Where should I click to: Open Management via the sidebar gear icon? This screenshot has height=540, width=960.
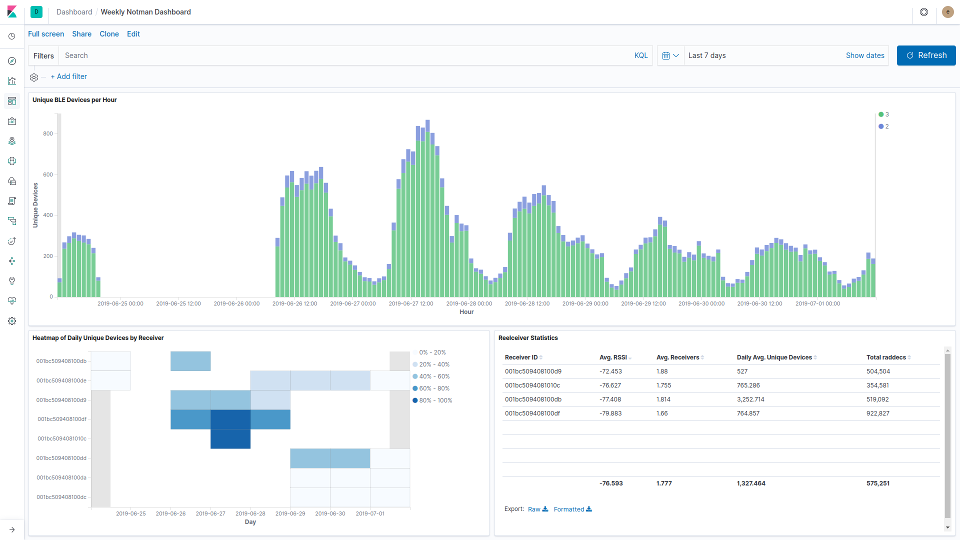12,321
